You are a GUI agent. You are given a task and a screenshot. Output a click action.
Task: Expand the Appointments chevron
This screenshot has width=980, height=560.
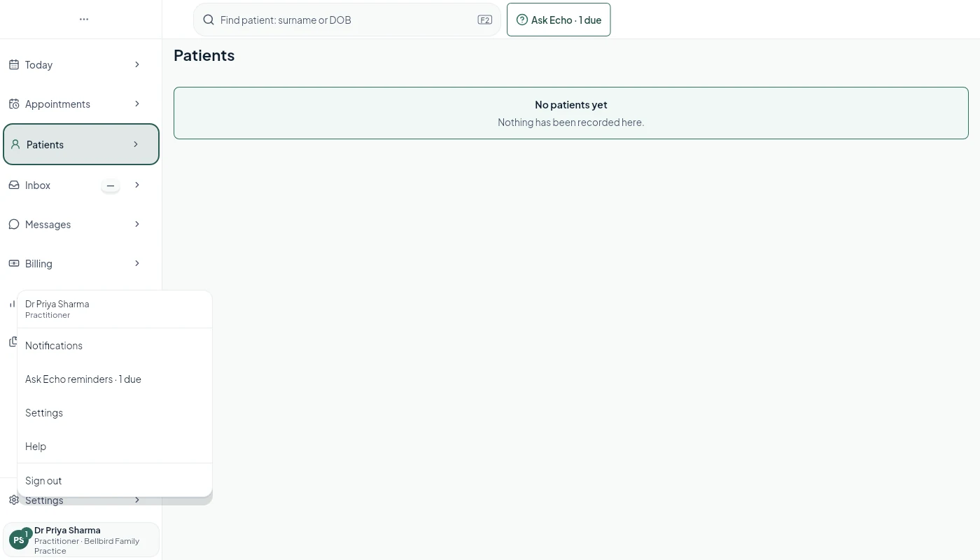pyautogui.click(x=137, y=104)
